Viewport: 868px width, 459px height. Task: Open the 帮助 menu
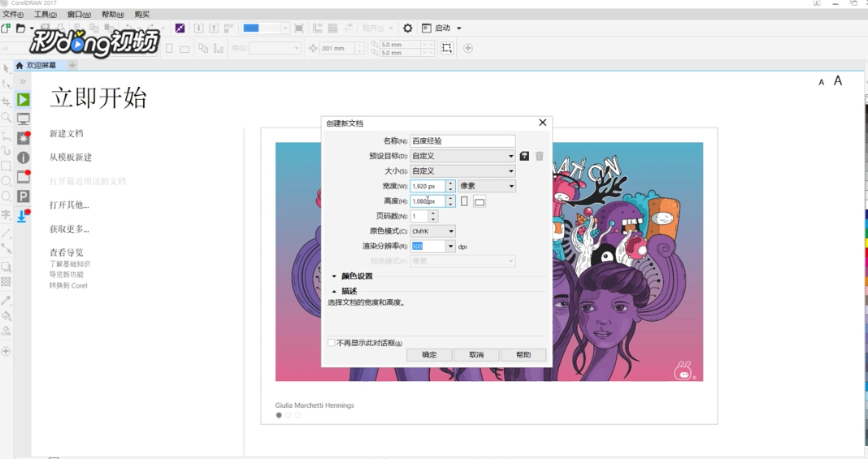(113, 15)
